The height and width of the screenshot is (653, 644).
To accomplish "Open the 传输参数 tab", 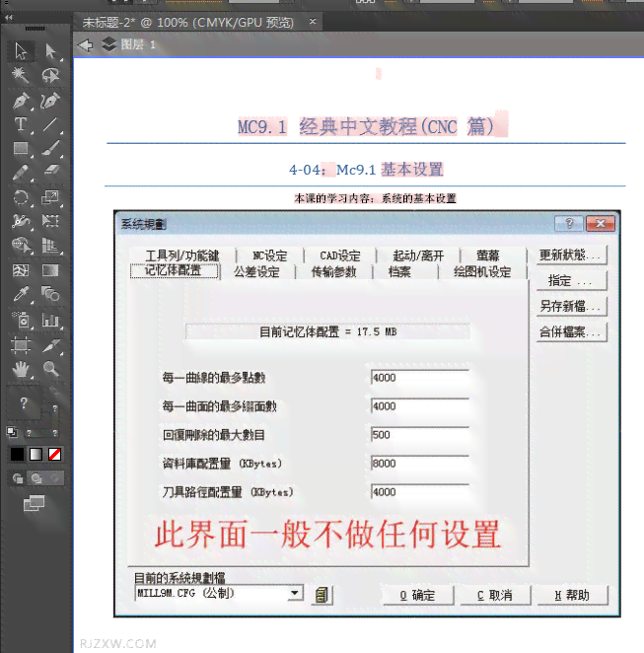I will coord(334,272).
